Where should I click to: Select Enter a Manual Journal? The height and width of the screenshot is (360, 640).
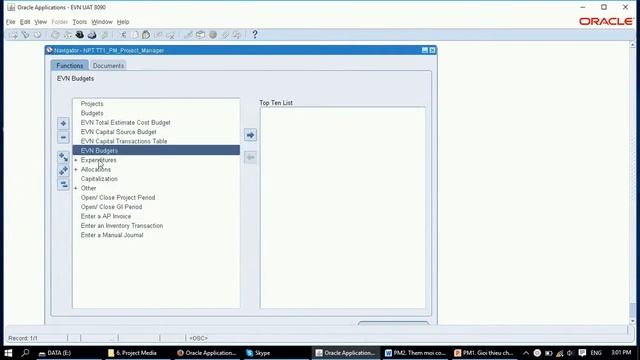tap(112, 236)
